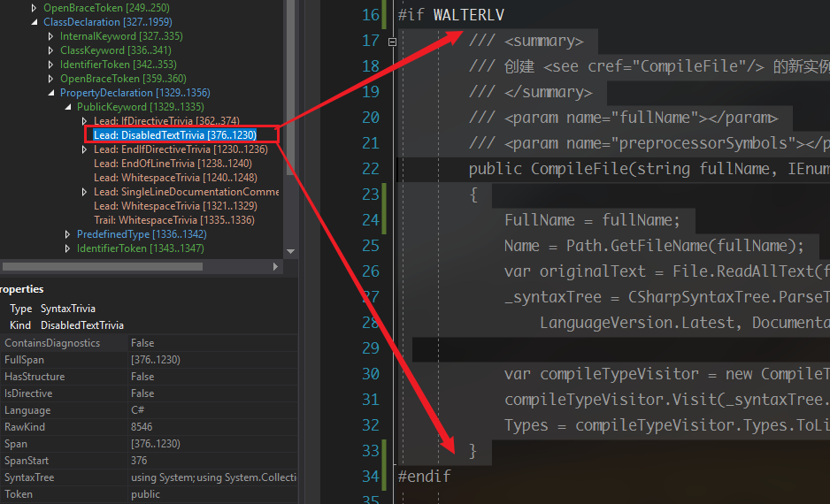830x504 pixels.
Task: Click the #endif directive on line 34
Action: click(425, 477)
